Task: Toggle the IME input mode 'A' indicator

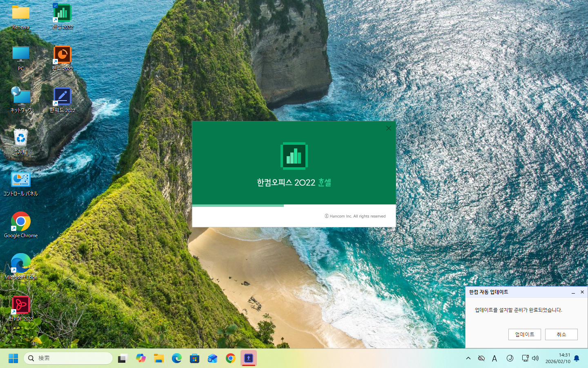Action: click(494, 358)
